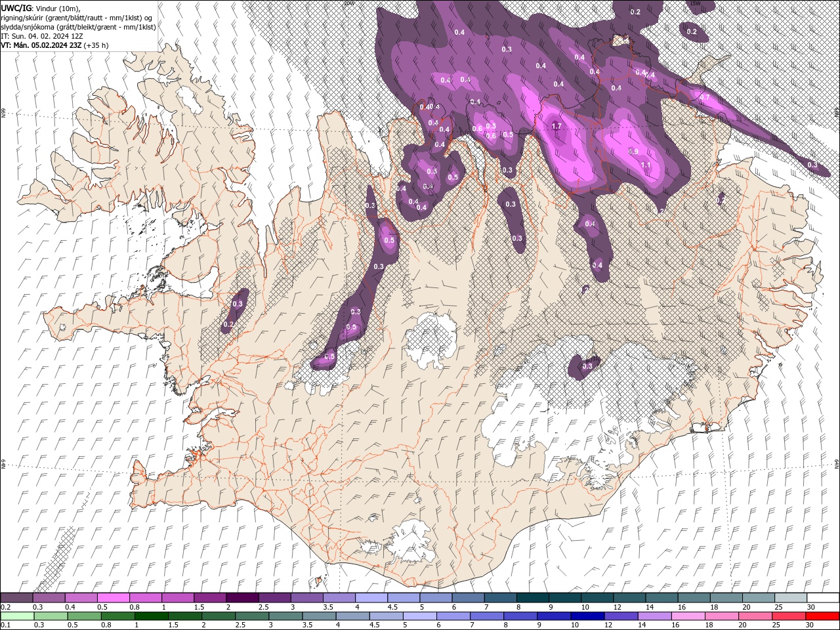
Task: Click the 0.9 snowfall value on the map
Action: click(633, 152)
